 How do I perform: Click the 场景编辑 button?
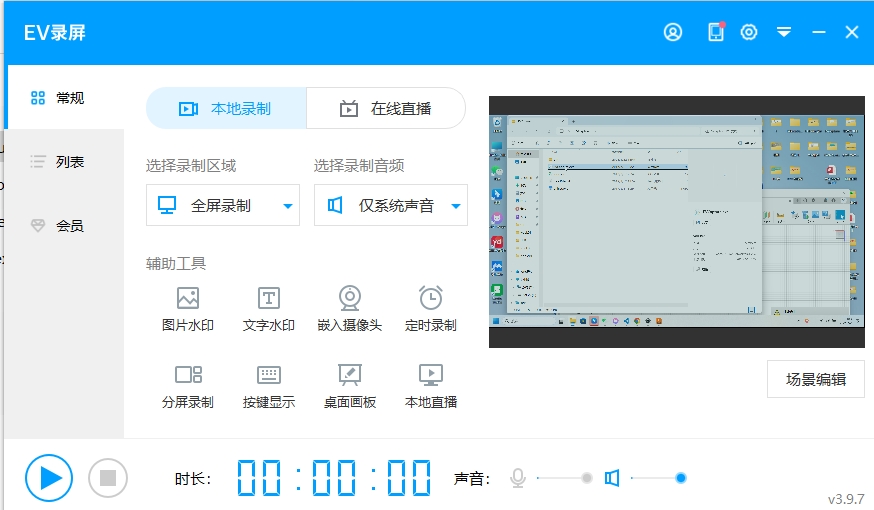click(816, 379)
